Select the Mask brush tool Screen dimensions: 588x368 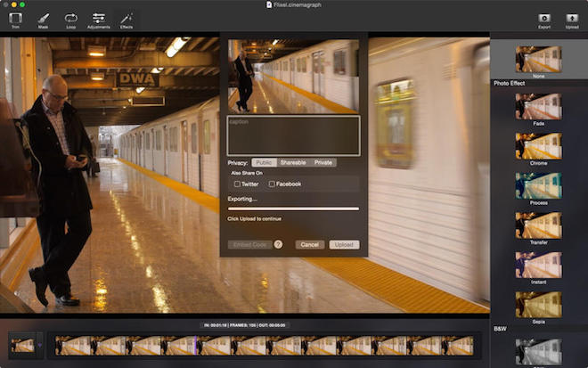click(x=43, y=19)
